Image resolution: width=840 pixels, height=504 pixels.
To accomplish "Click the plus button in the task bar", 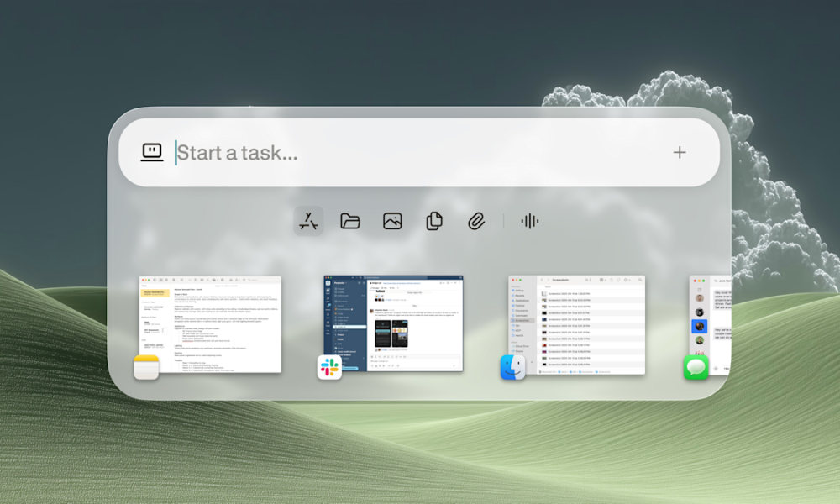I will point(680,152).
